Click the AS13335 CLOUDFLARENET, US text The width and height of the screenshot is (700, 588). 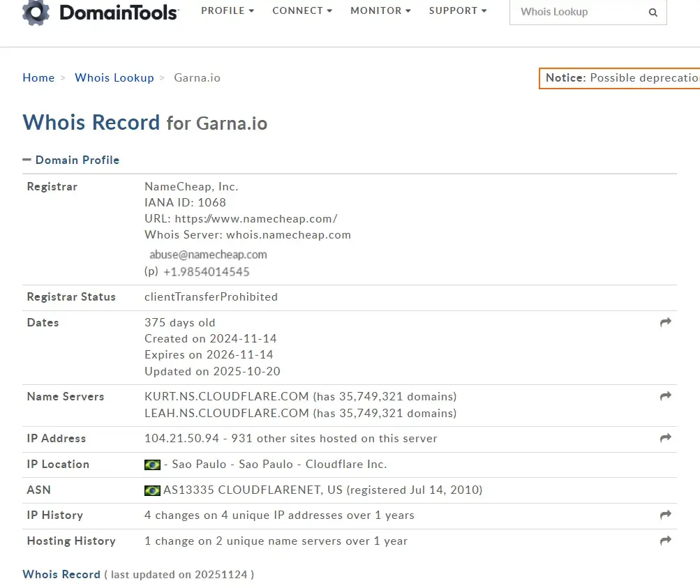coord(253,490)
